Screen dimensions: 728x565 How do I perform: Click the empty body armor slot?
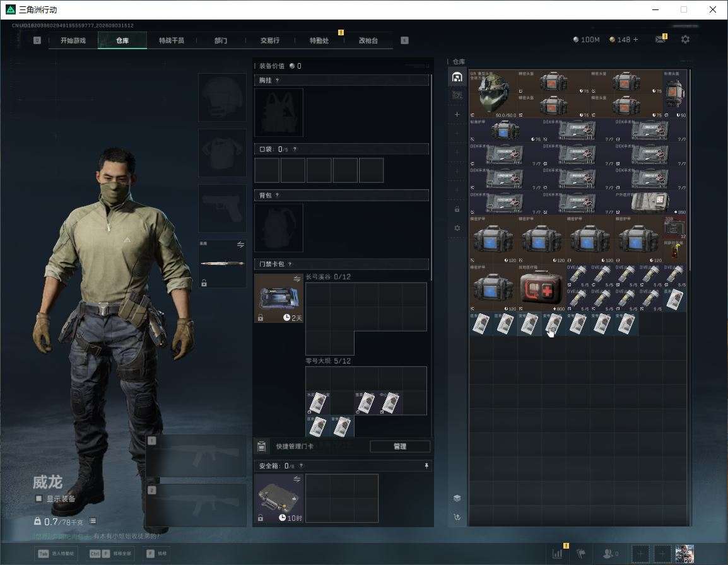tap(223, 153)
